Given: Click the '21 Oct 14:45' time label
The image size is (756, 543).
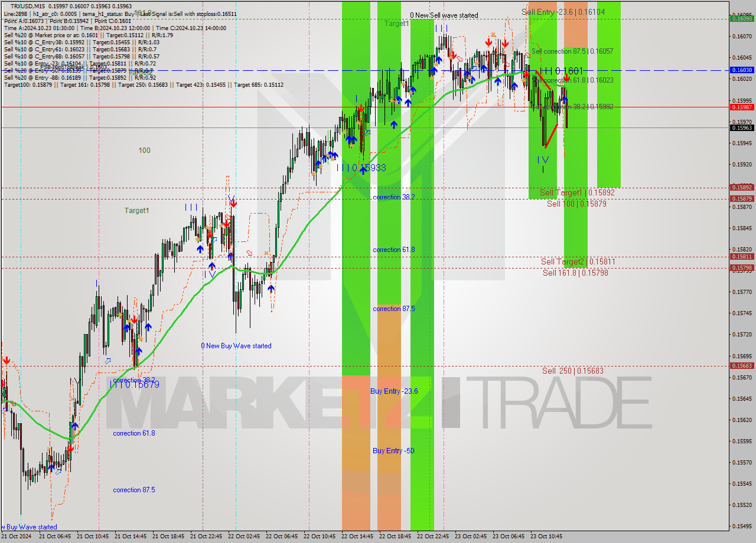Looking at the screenshot, I should point(131,537).
